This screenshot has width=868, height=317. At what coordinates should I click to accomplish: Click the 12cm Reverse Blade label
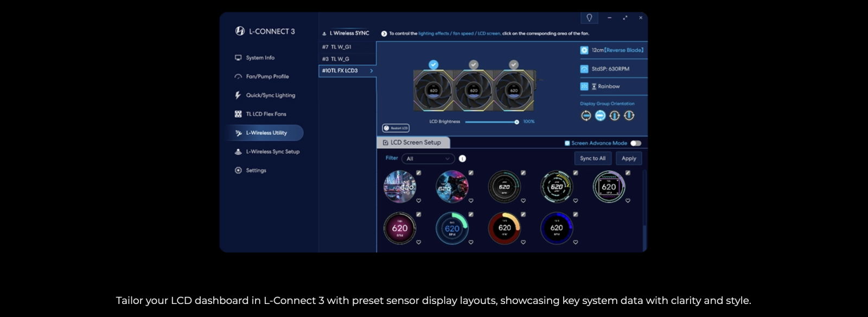pyautogui.click(x=617, y=50)
